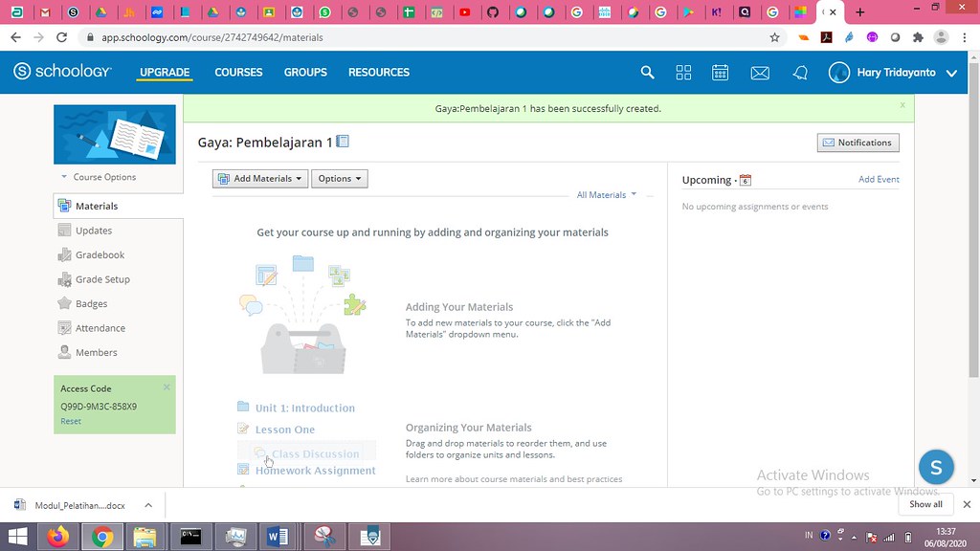The height and width of the screenshot is (551, 980).
Task: Open the Resources menu
Action: (379, 73)
